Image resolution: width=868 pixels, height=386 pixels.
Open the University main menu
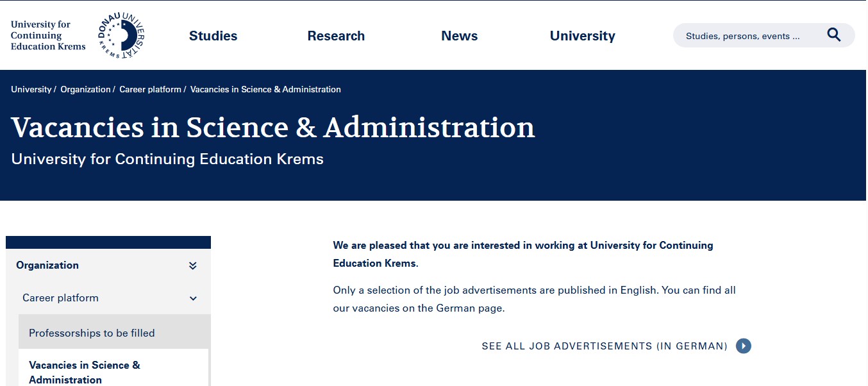coord(582,36)
